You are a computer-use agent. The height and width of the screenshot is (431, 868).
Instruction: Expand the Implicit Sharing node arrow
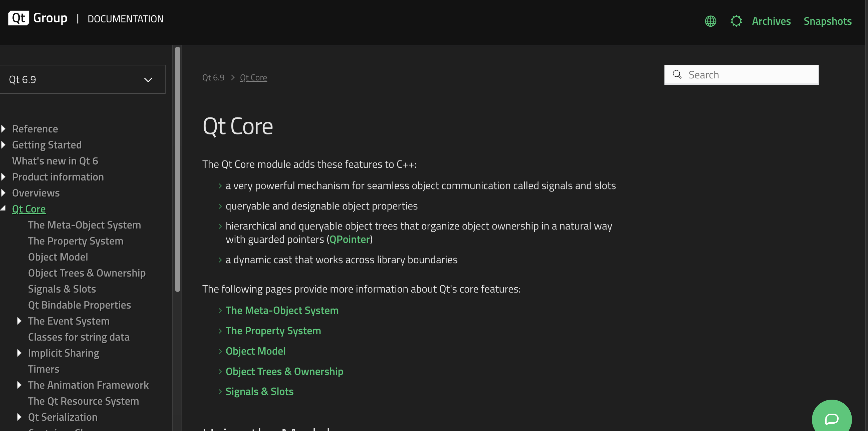(19, 353)
